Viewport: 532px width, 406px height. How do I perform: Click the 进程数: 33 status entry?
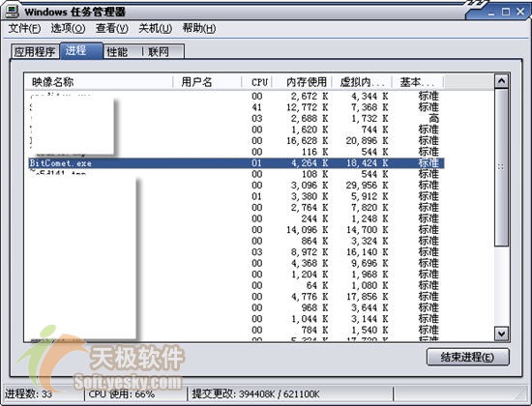(28, 394)
